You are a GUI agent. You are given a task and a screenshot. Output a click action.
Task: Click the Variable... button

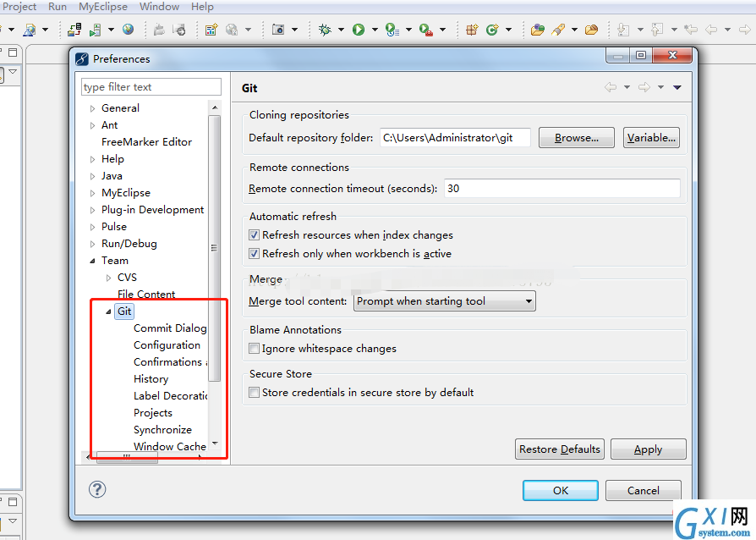point(651,137)
